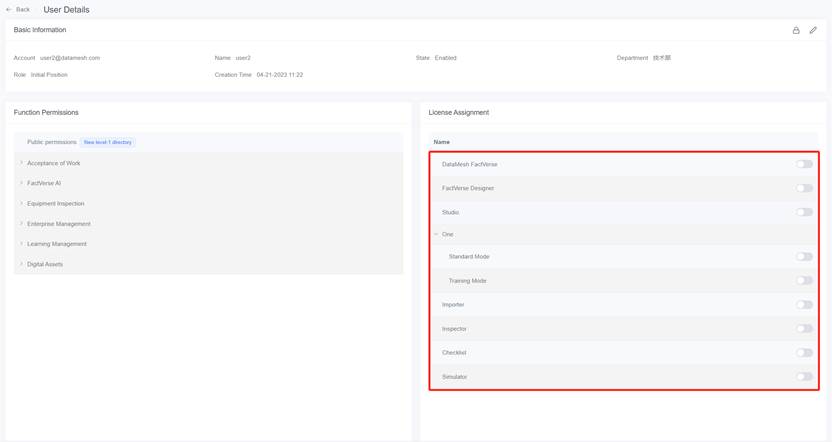Viewport: 832px width, 442px height.
Task: Expand the FactVerse AI permission node
Action: [x=21, y=183]
